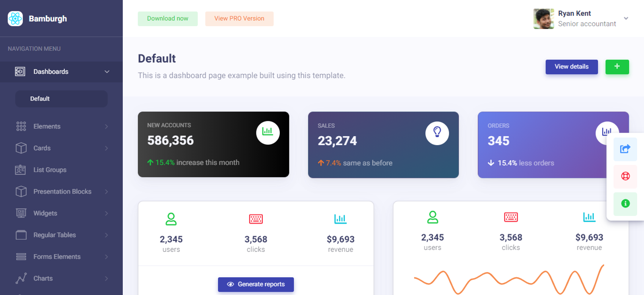This screenshot has width=644, height=295.
Task: Click Ryan Kent's profile avatar
Action: [x=544, y=19]
